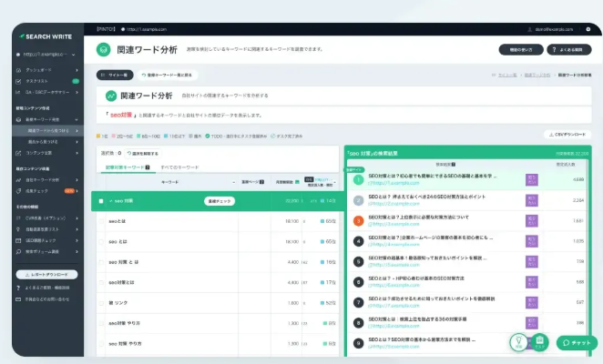
Task: Click the user account icon beside email
Action: (x=529, y=29)
